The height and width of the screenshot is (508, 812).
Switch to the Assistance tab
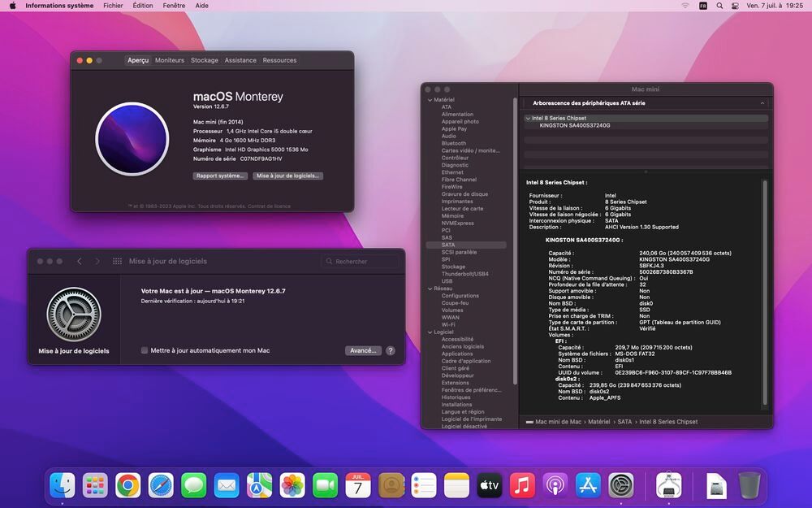(x=240, y=60)
